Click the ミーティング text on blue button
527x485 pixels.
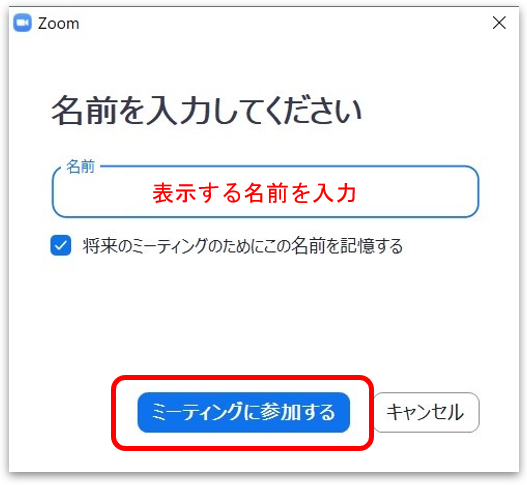click(x=197, y=412)
